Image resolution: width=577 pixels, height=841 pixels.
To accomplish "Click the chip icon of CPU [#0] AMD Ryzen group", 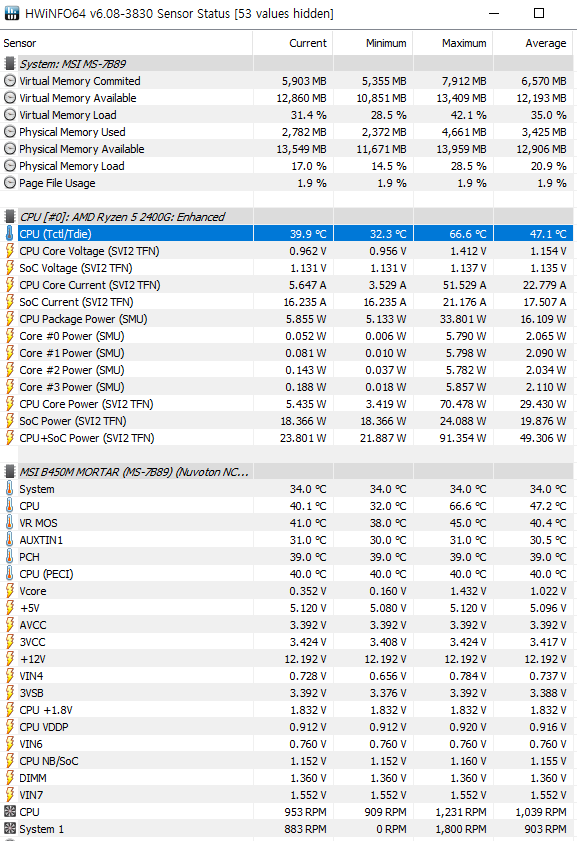I will 10,217.
